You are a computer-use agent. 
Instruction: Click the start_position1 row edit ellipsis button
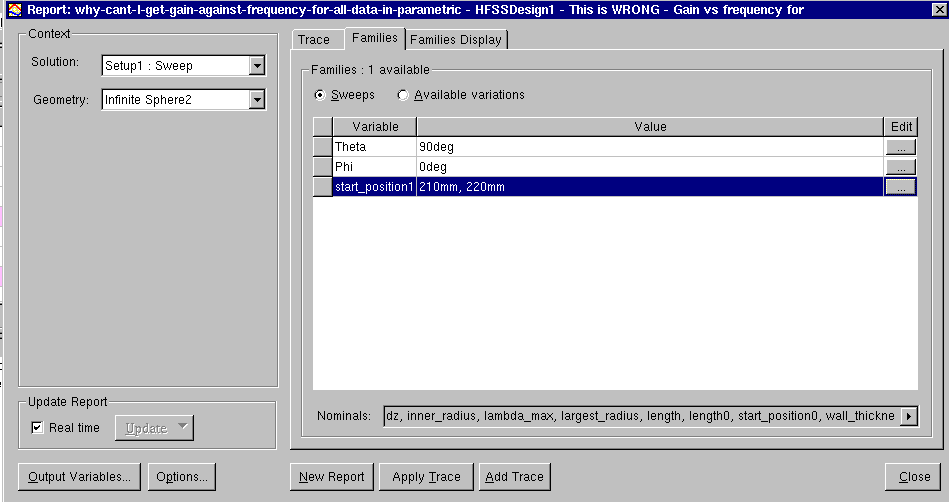tap(901, 187)
